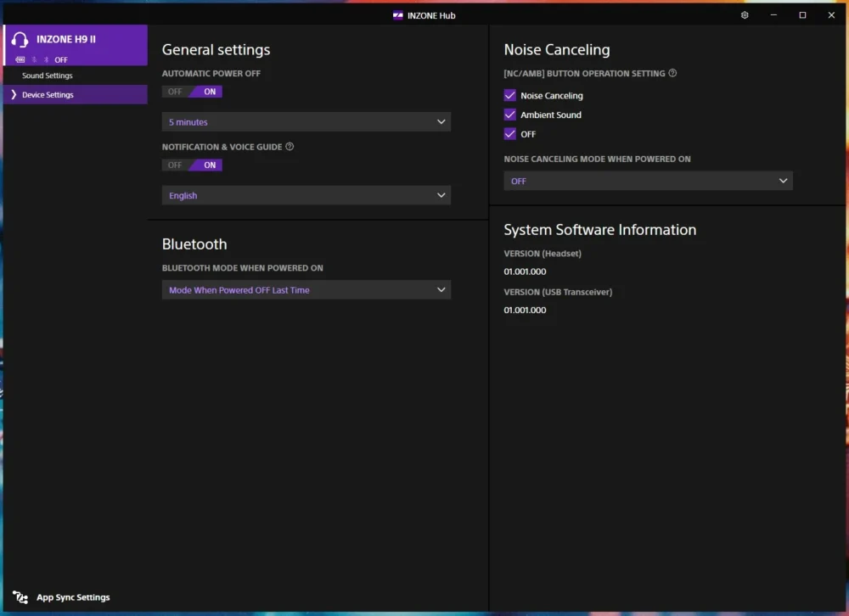
Task: Click the INZONE Hub logo in the title bar
Action: [x=398, y=15]
